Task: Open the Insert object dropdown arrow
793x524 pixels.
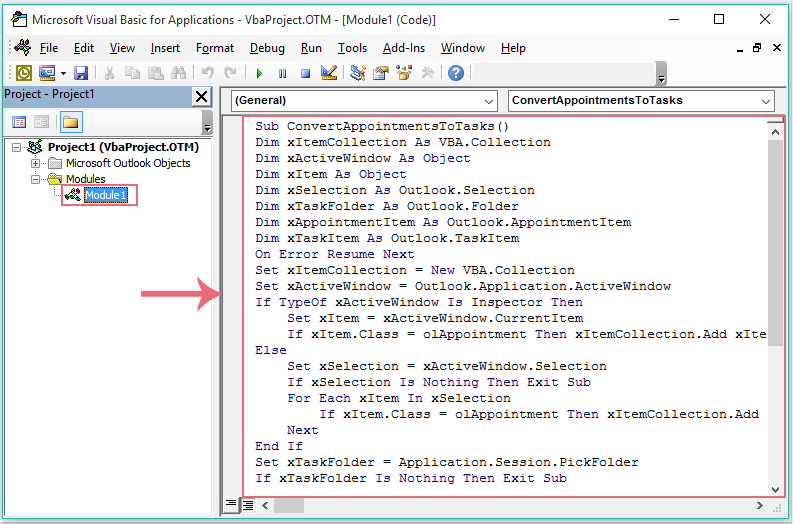Action: (63, 73)
